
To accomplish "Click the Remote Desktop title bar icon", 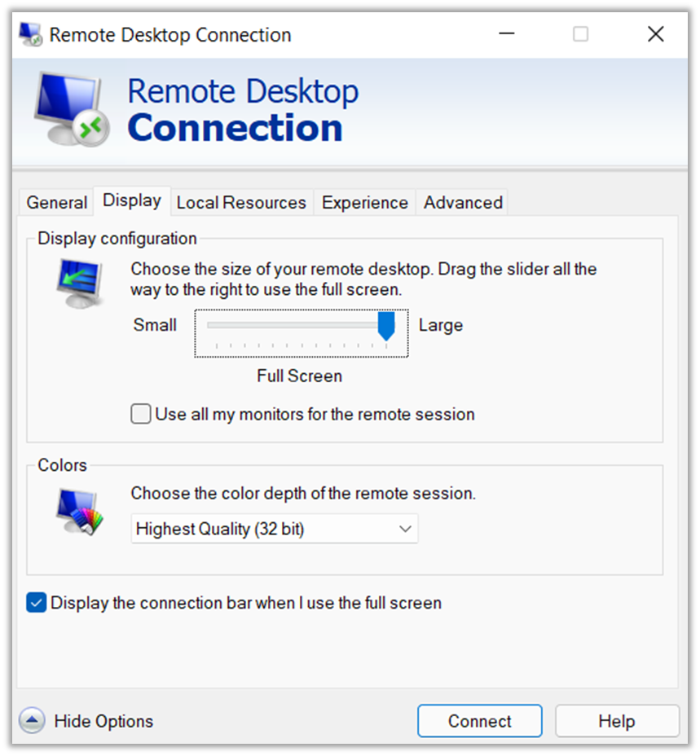I will [31, 34].
